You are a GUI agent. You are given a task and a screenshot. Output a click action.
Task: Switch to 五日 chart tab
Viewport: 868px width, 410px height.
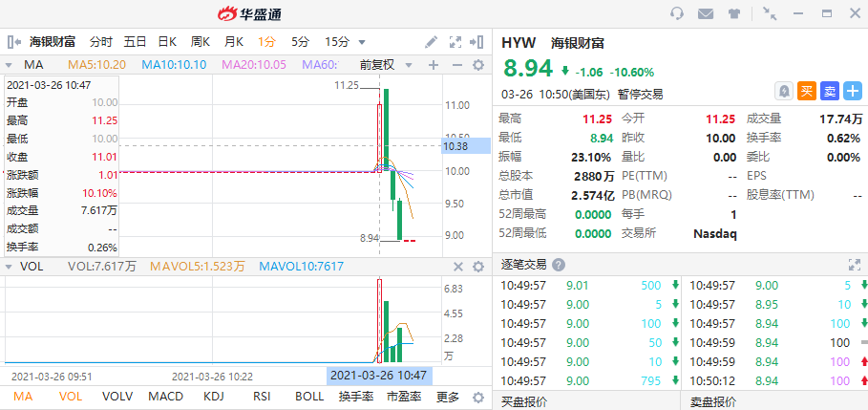135,41
